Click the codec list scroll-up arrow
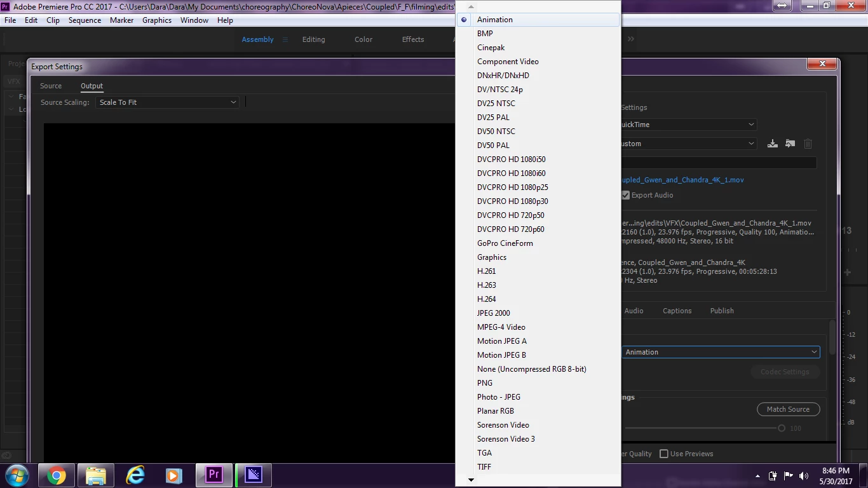Screen dimensions: 868x488 click(x=471, y=6)
